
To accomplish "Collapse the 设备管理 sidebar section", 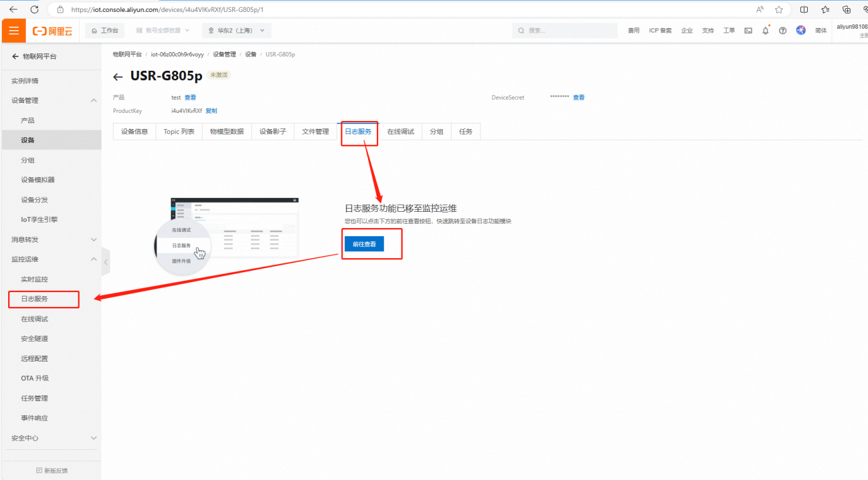I will 93,100.
